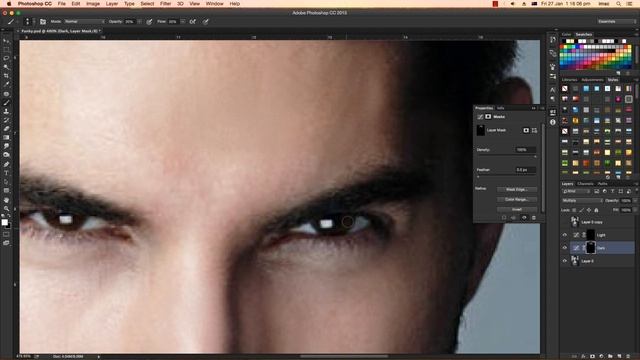Select the Move tool

(6, 41)
